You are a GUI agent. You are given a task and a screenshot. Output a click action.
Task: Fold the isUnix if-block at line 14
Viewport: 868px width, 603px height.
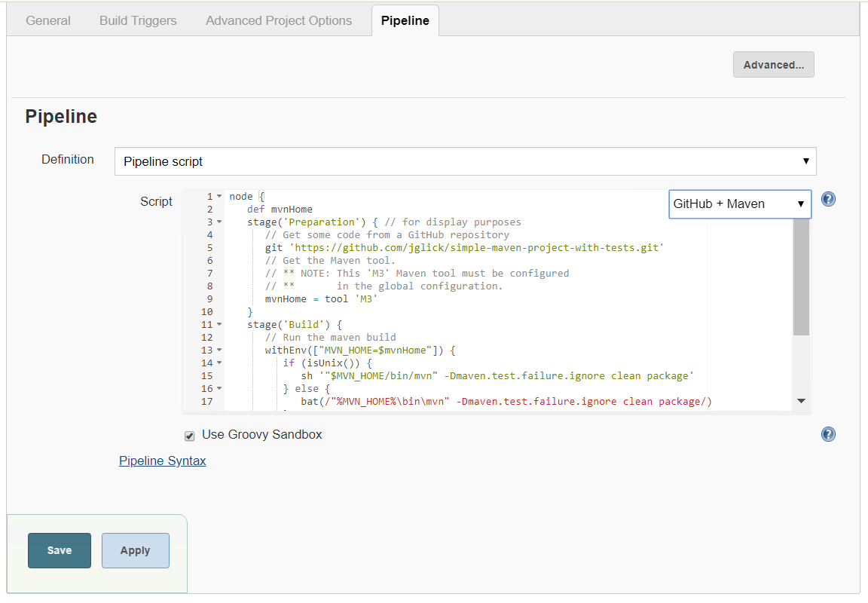[219, 363]
